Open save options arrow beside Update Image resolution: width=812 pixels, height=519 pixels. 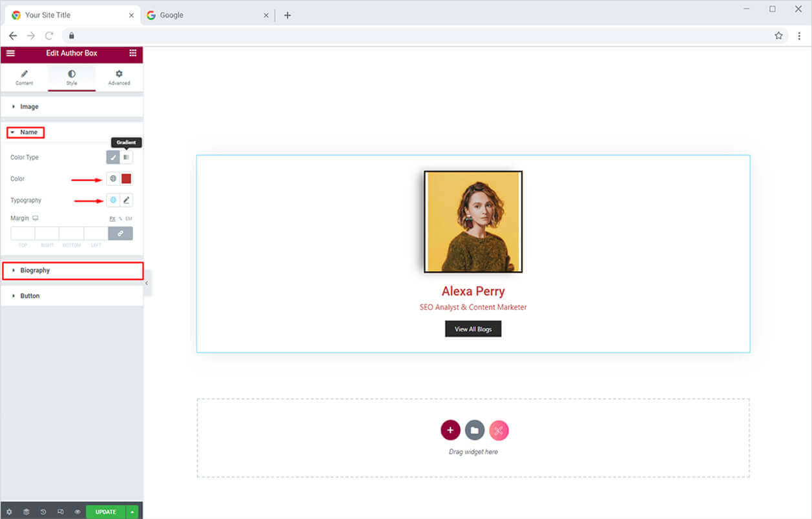tap(132, 512)
